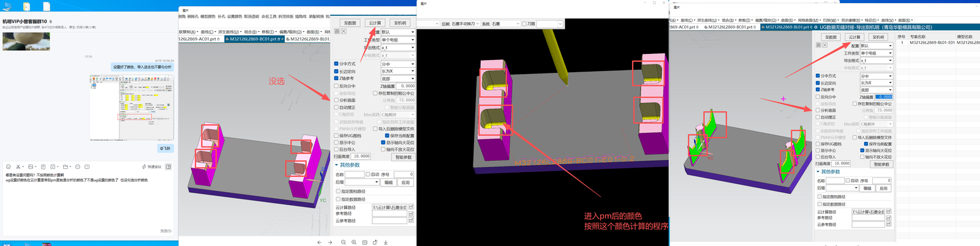
Task: Click 应用 button in left window
Action: coord(405,182)
